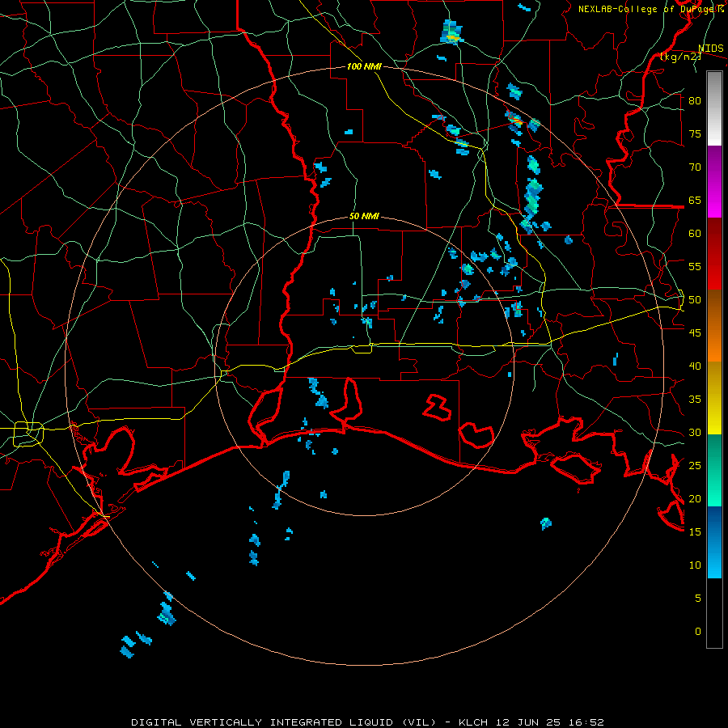The image size is (728, 728).
Task: Click the scale value 60
Action: 695,234
